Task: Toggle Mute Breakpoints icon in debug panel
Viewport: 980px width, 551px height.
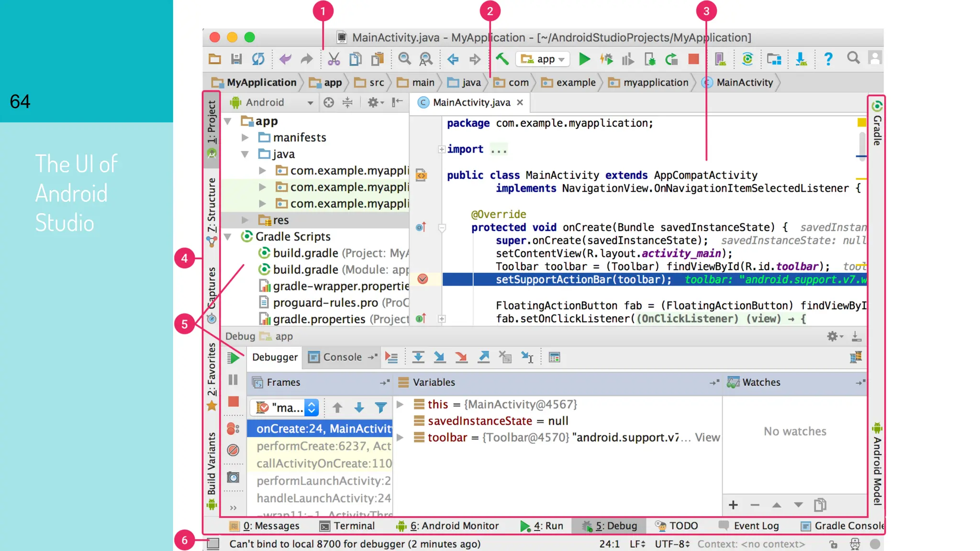Action: point(233,450)
